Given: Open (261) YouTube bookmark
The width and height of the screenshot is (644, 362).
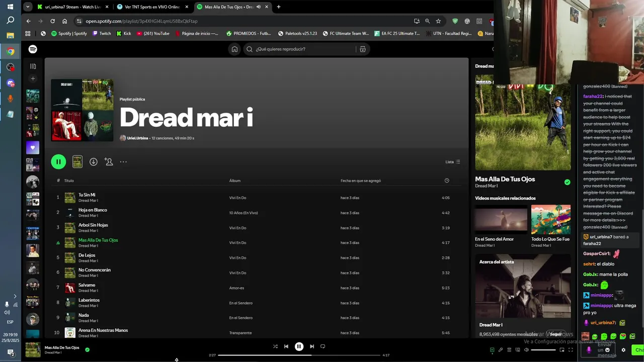Looking at the screenshot, I should pyautogui.click(x=153, y=34).
